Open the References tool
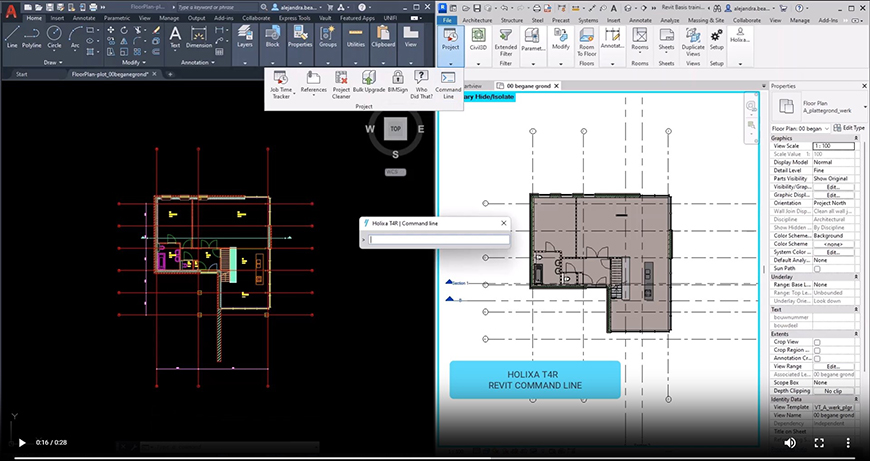Screen dimensions: 870x461 coord(313,83)
